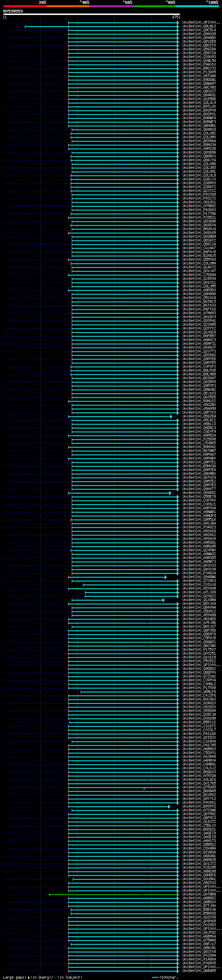This screenshot has height=980, width=222.
Task: Select the label UniRef100_Q6DNI3
Action: point(199,428)
